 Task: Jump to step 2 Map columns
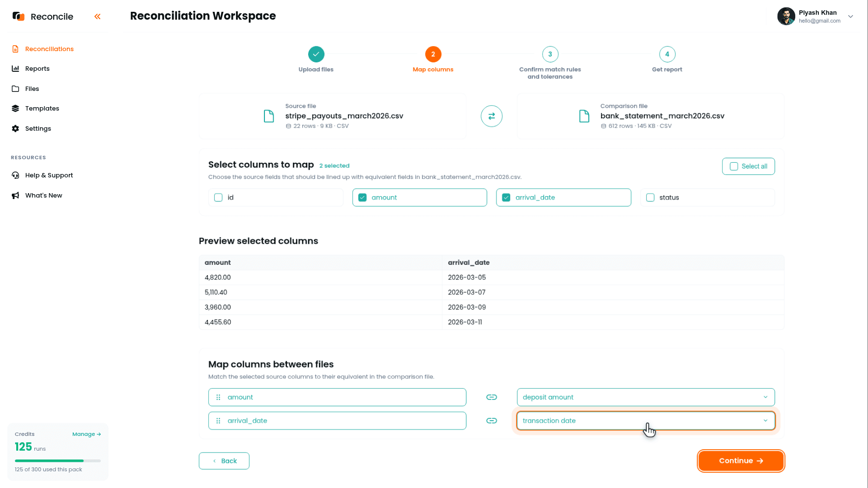(x=433, y=54)
